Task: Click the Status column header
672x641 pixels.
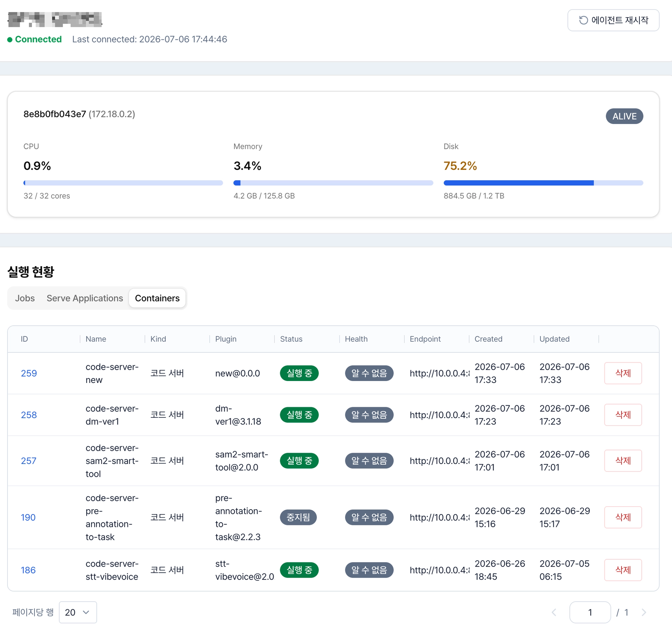Action: 291,339
